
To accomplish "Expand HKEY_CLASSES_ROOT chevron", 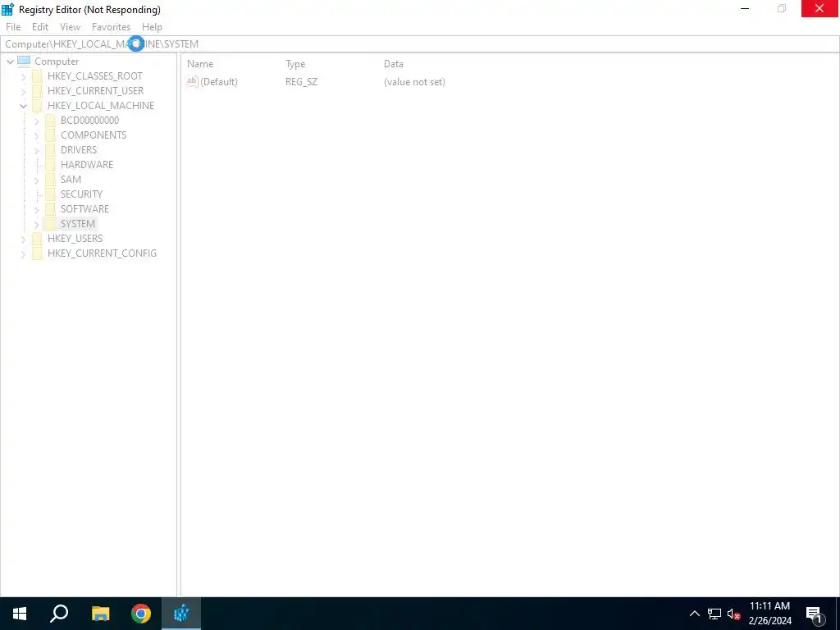I will pyautogui.click(x=23, y=76).
